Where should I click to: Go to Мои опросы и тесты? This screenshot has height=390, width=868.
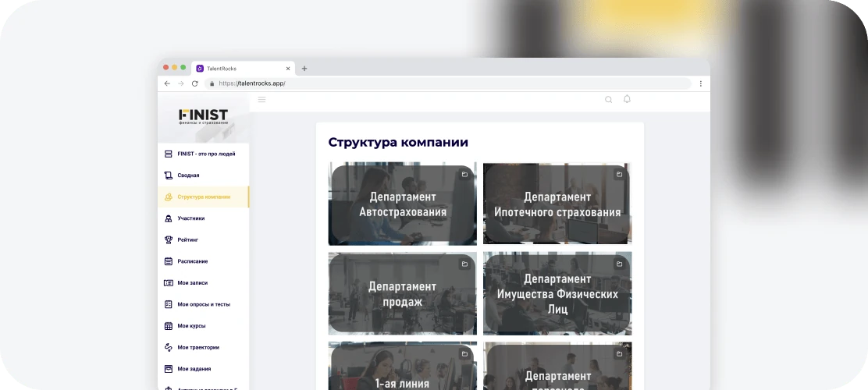(x=203, y=304)
